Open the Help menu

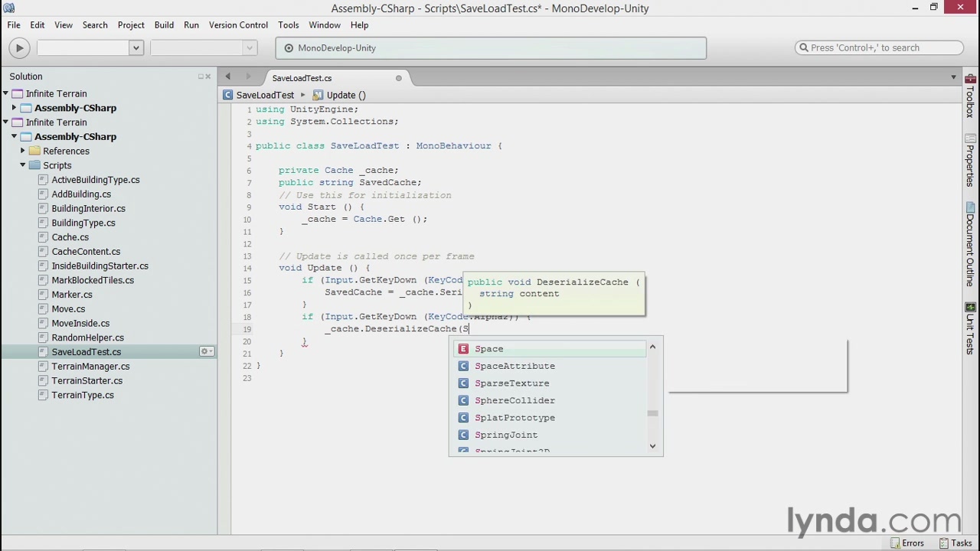[359, 24]
